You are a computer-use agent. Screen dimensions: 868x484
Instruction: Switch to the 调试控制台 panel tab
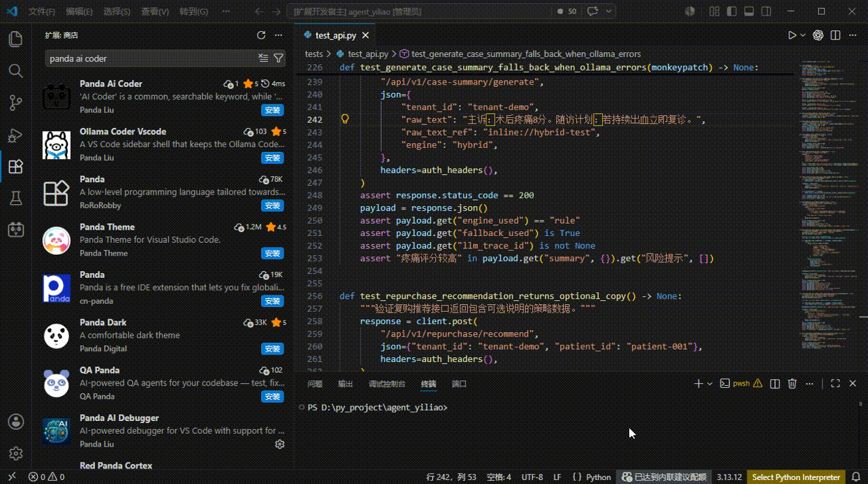coord(387,384)
